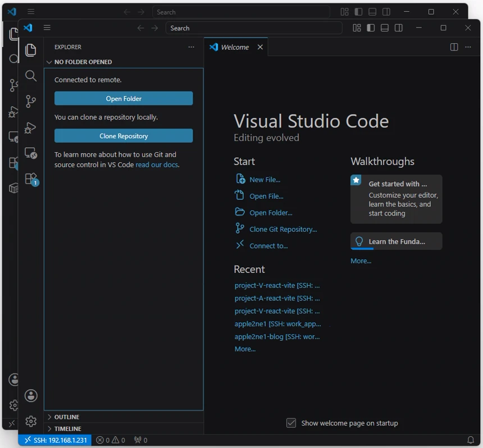Go forward with front window title bar arrow
The height and width of the screenshot is (448, 483).
(x=154, y=28)
